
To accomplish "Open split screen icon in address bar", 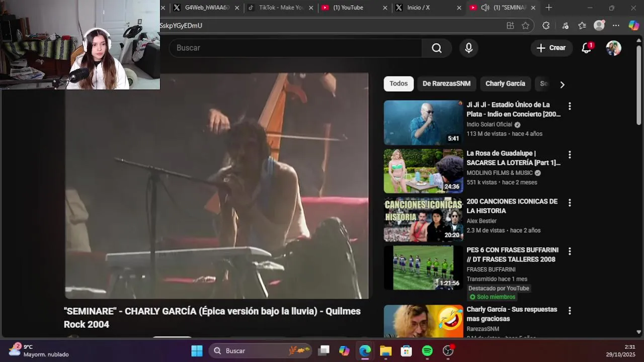I will click(x=510, y=26).
